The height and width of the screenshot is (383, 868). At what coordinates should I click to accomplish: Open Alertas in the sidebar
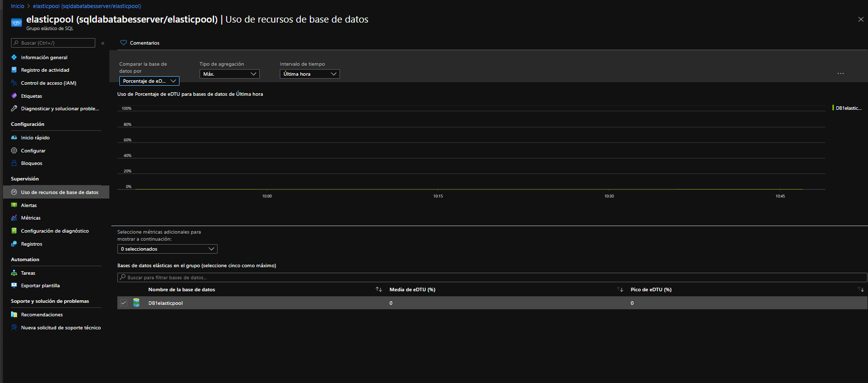point(29,206)
